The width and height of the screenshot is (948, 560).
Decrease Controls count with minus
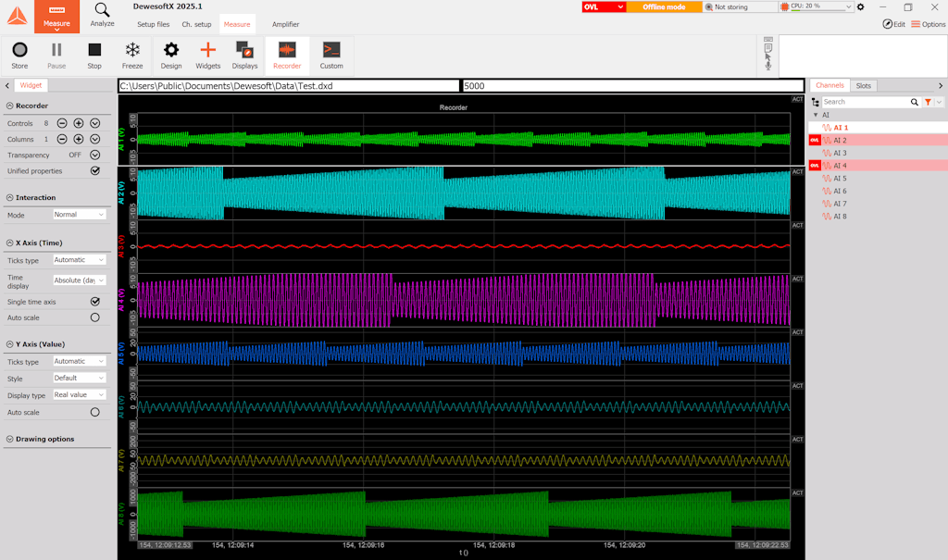click(x=62, y=123)
